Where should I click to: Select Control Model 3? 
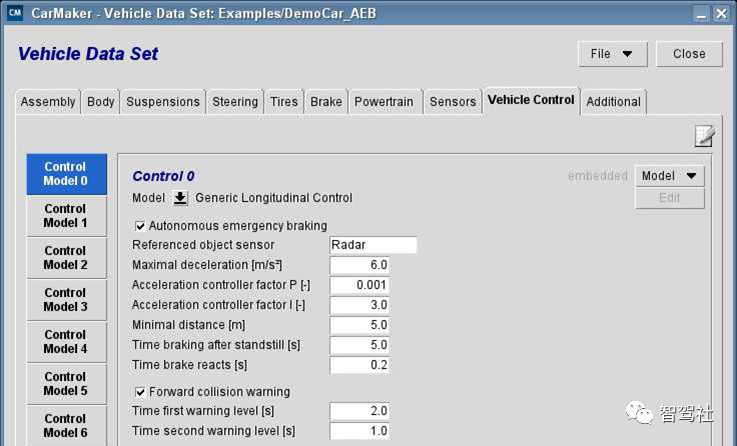[66, 300]
